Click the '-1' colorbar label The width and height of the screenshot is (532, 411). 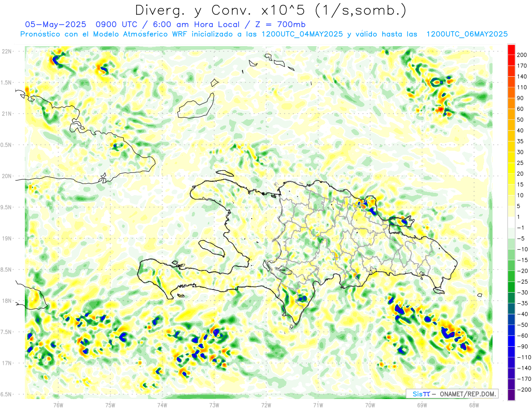click(x=520, y=228)
